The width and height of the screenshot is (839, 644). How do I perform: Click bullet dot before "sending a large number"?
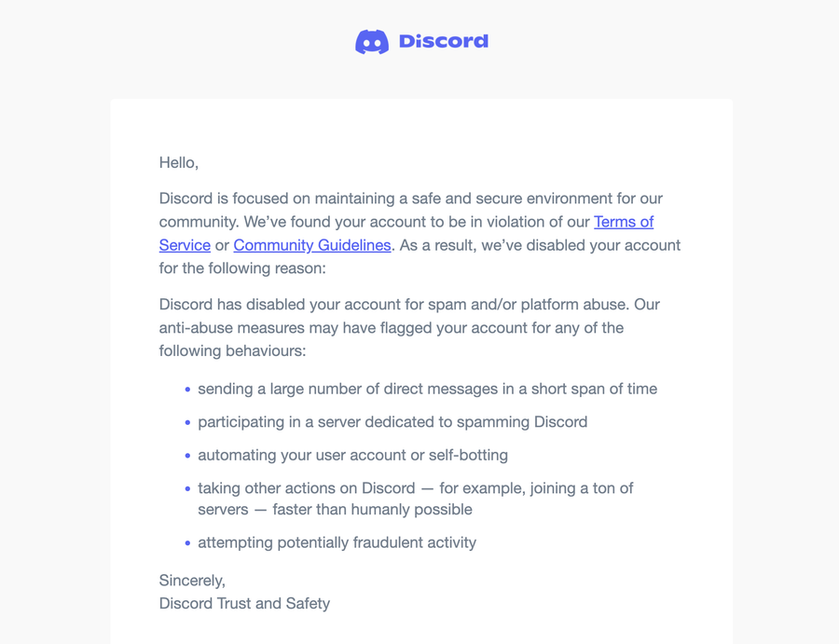[187, 390]
